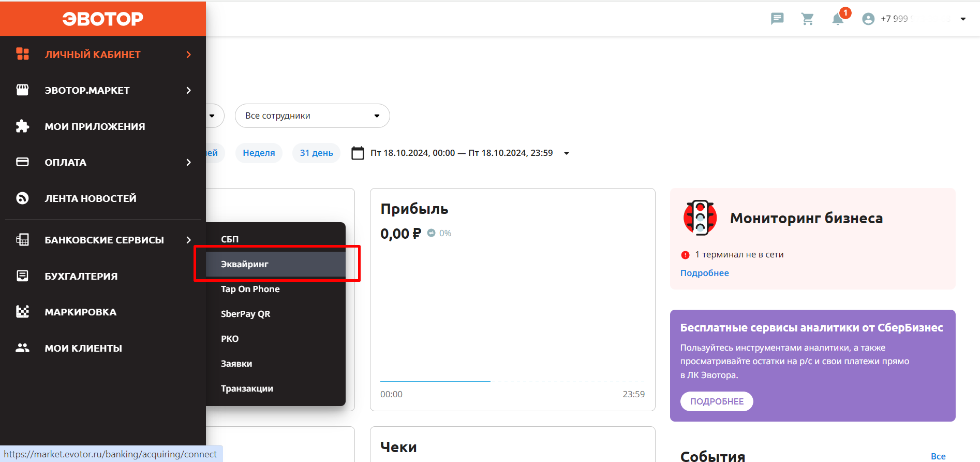The width and height of the screenshot is (980, 462).
Task: Open Бухгалтерия section
Action: (x=103, y=276)
